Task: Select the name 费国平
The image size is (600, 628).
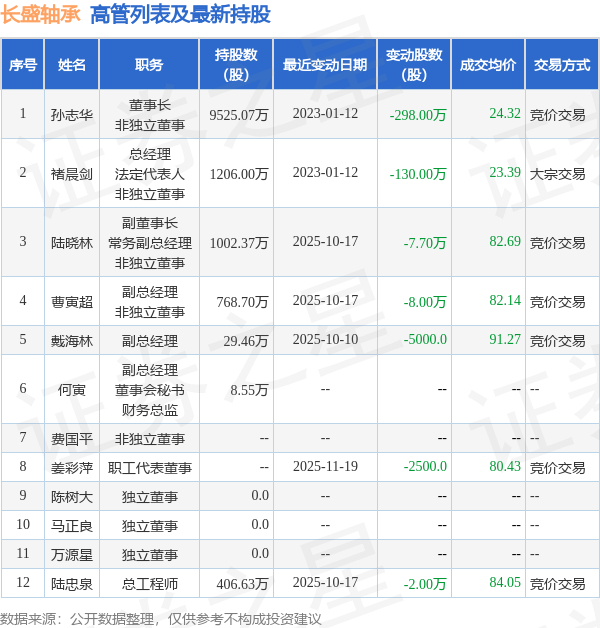Action: (72, 439)
